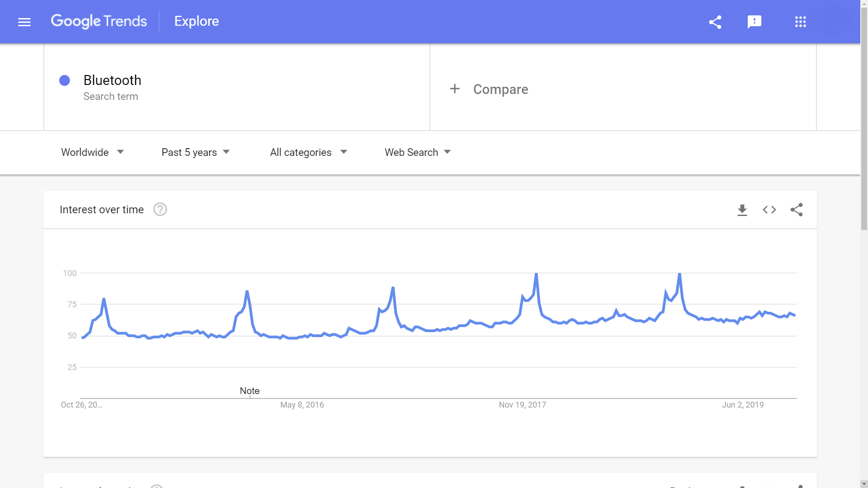
Task: Share the Interest over time chart
Action: click(x=797, y=210)
